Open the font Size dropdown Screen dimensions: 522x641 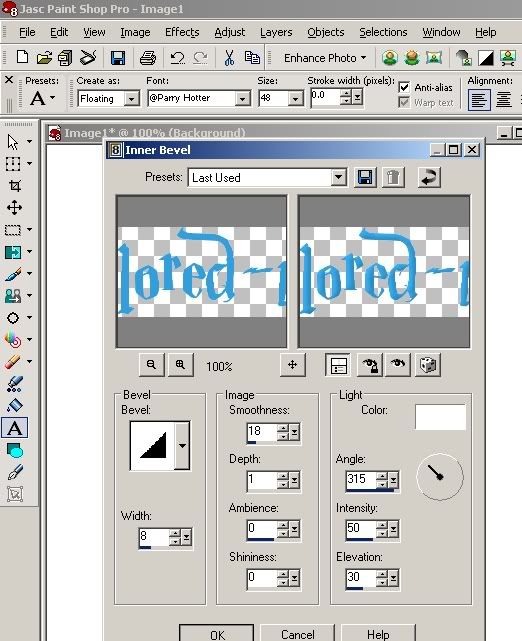295,99
